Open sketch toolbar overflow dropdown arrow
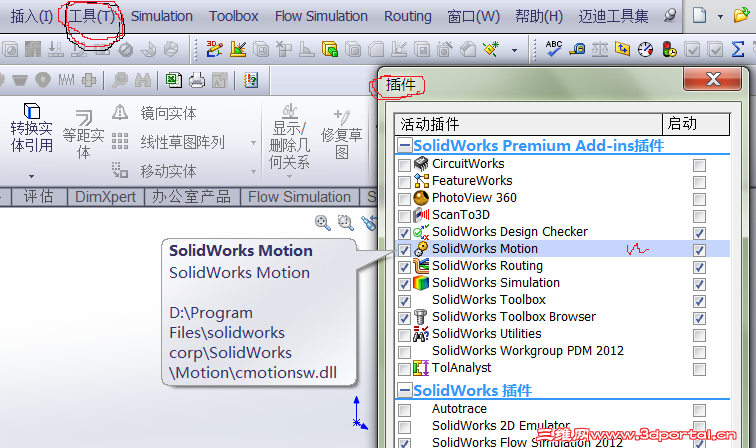Screen dimensions: 756x448 click(x=514, y=50)
